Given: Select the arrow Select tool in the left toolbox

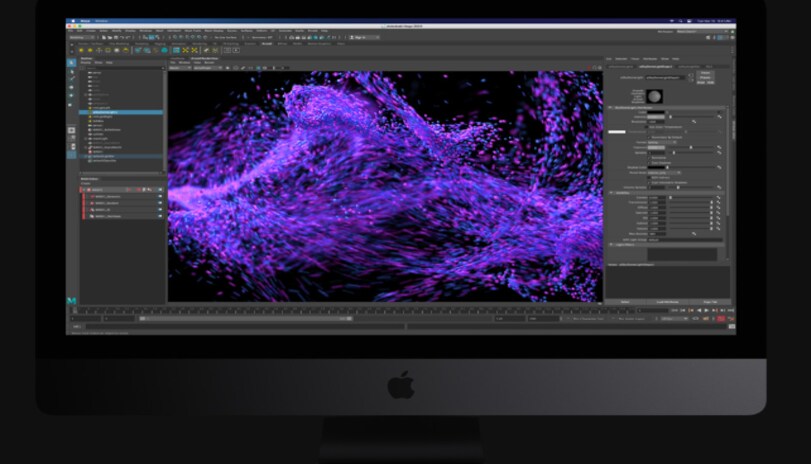Looking at the screenshot, I should [x=72, y=63].
